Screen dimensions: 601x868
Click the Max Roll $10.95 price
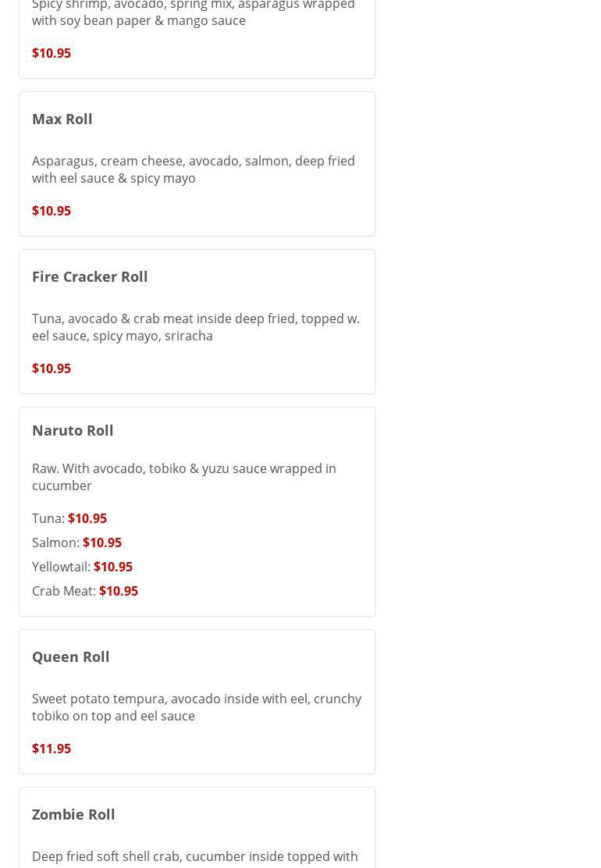click(52, 211)
